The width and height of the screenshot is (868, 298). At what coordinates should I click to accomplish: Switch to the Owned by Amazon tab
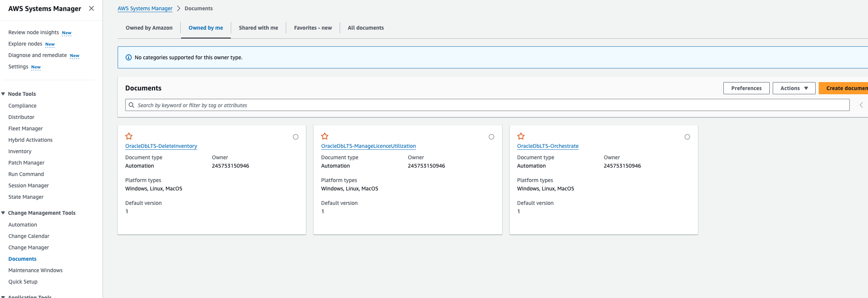[x=149, y=28]
